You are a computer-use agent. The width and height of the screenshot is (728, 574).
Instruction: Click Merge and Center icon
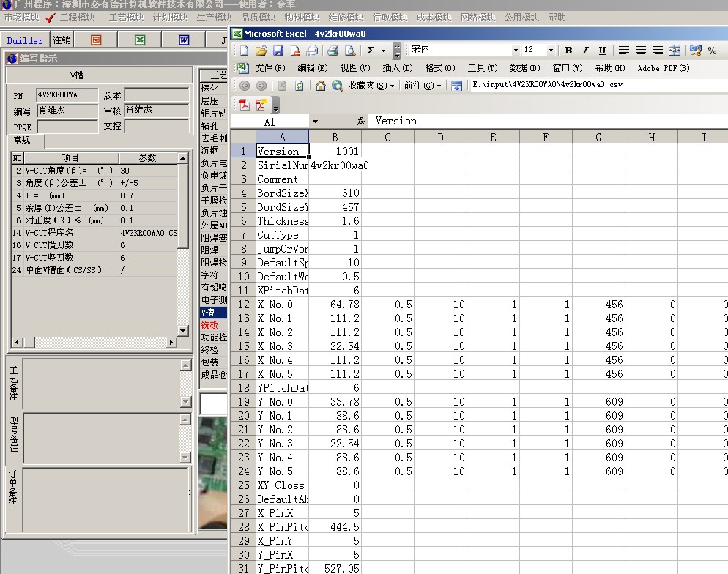click(x=675, y=50)
